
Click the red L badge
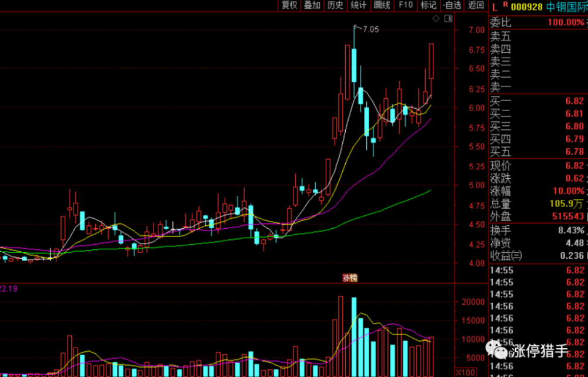pos(495,7)
